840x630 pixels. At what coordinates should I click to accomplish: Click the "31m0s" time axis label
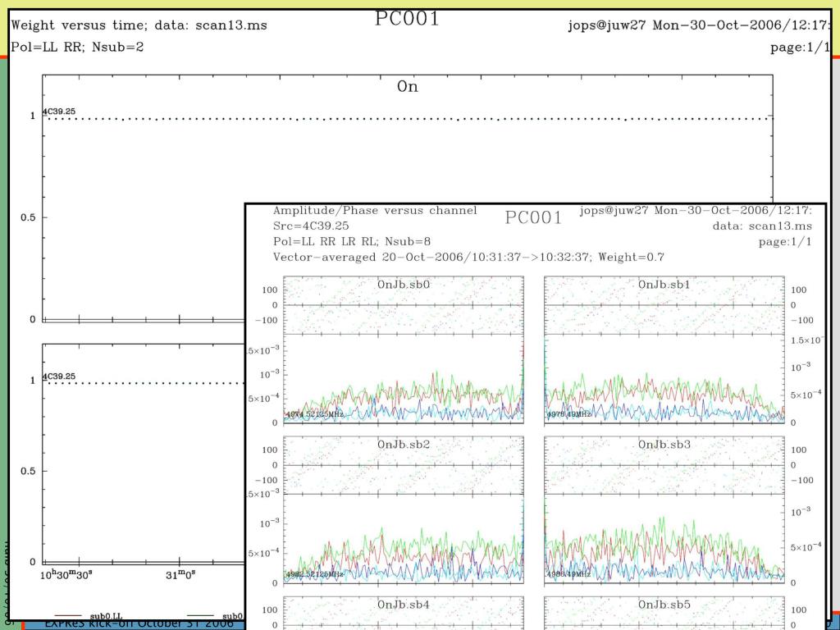180,575
